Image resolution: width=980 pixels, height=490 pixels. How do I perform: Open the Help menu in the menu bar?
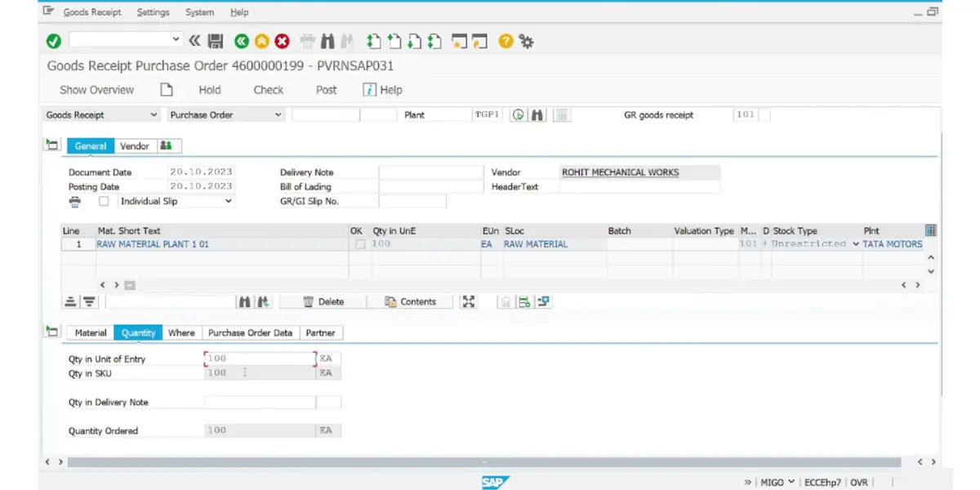click(239, 12)
